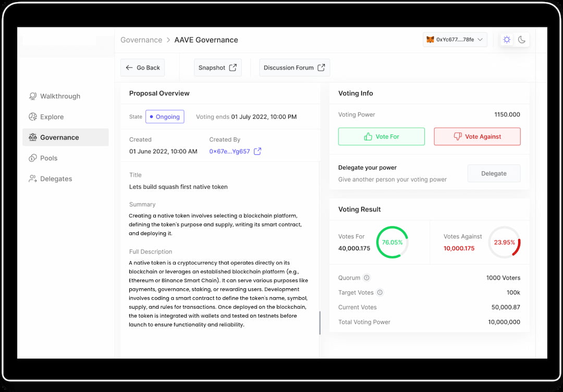Click the Voting Power value 1150.000
Screen dimensions: 563x392
click(507, 115)
